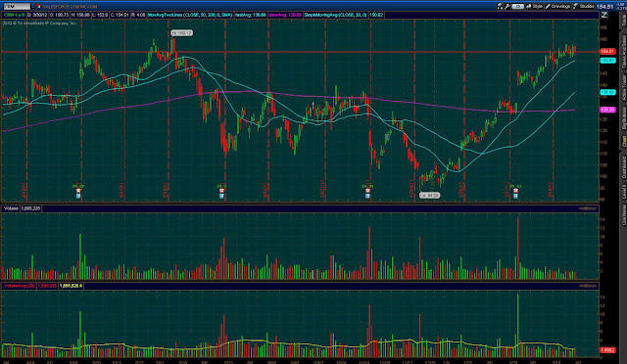
Task: Click the CRM 1 y D chart label
Action: click(15, 15)
